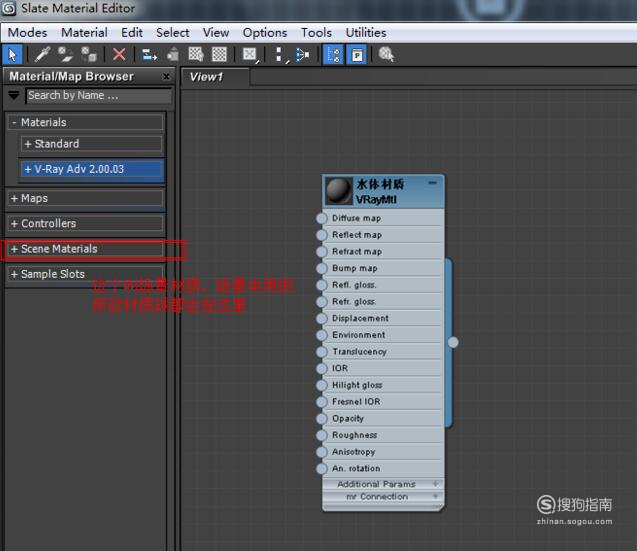The width and height of the screenshot is (637, 551).
Task: Click Pick Material from Object eyedropper
Action: 42,54
